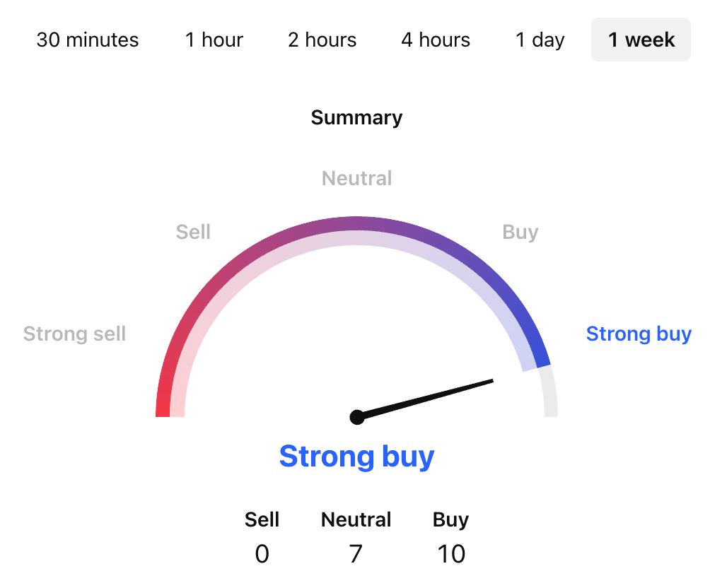Click the gray Buy label beside the gauge arc
This screenshot has height=588, width=710.
(x=520, y=232)
